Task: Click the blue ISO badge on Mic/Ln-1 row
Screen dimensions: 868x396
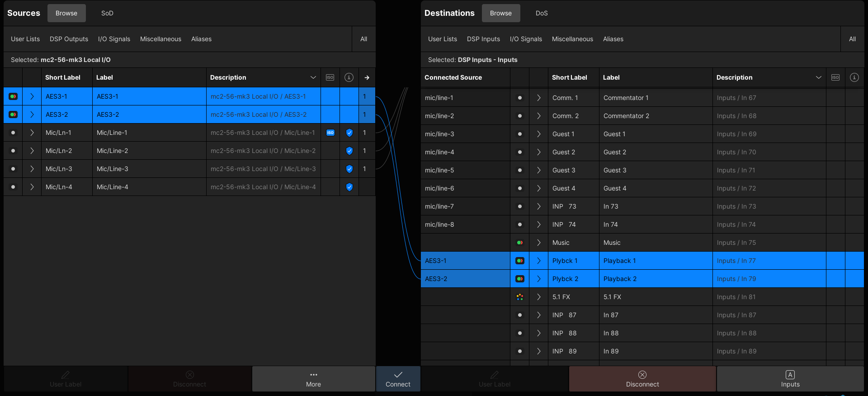Action: (x=330, y=133)
